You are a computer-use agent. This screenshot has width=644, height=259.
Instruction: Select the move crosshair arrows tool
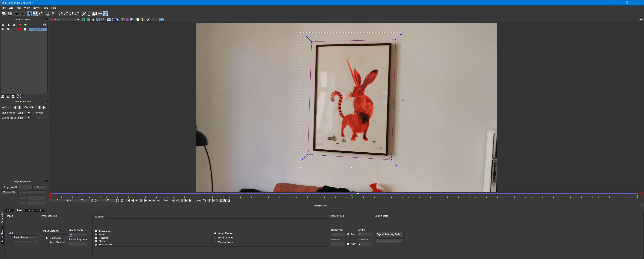coord(100,14)
